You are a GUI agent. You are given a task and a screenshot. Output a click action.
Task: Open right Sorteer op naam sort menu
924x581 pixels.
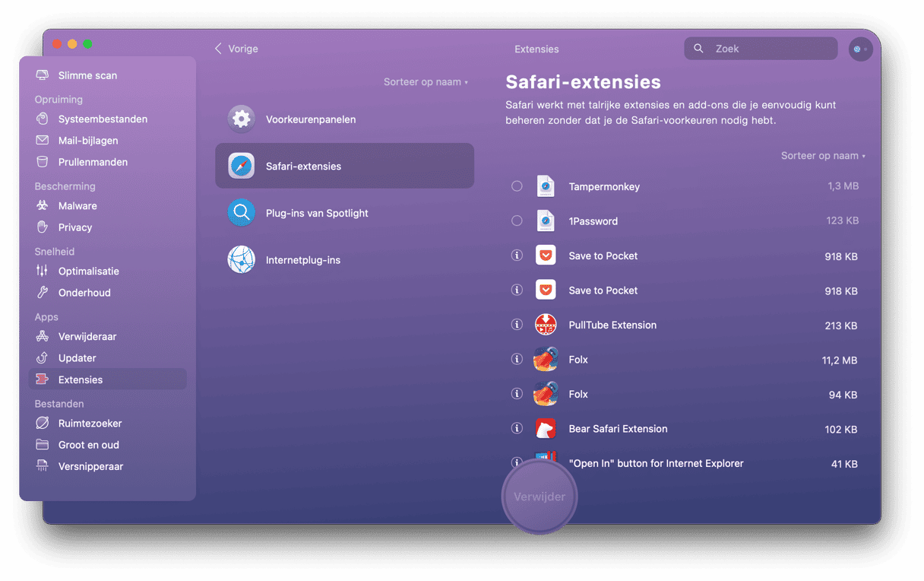[x=823, y=156]
